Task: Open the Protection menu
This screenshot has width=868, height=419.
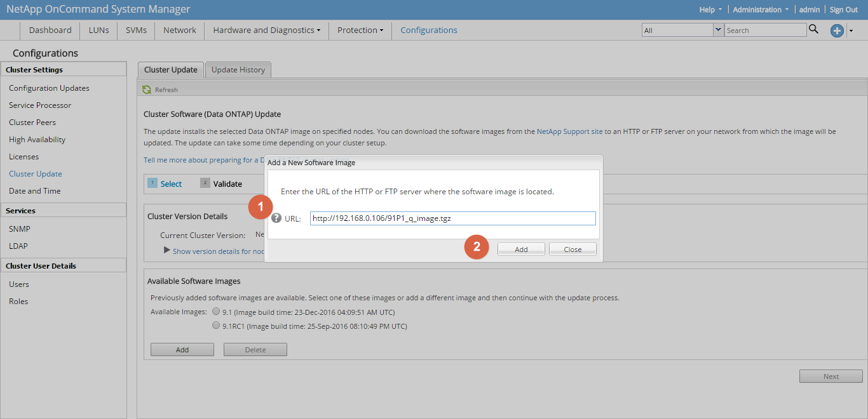Action: tap(360, 30)
